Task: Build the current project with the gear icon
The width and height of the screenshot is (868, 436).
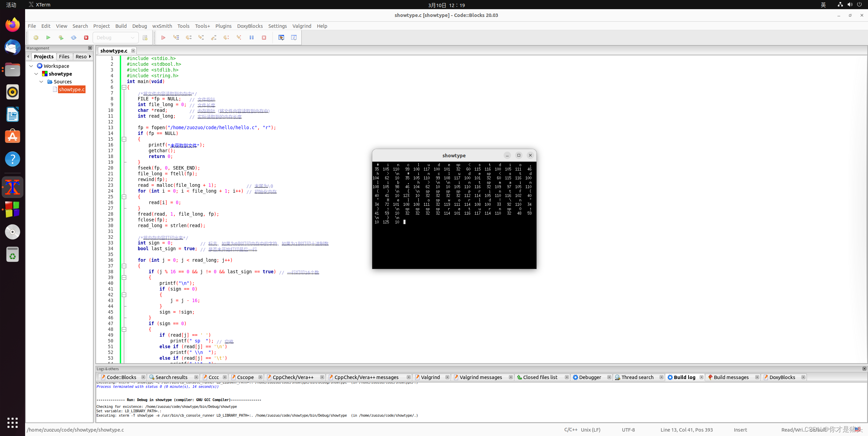Action: (x=36, y=37)
